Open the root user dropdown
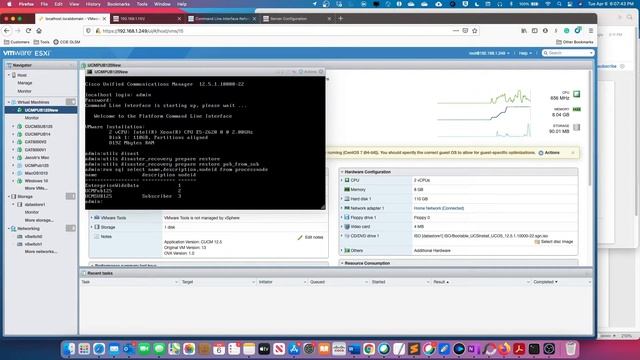640x360 pixels. (489, 53)
